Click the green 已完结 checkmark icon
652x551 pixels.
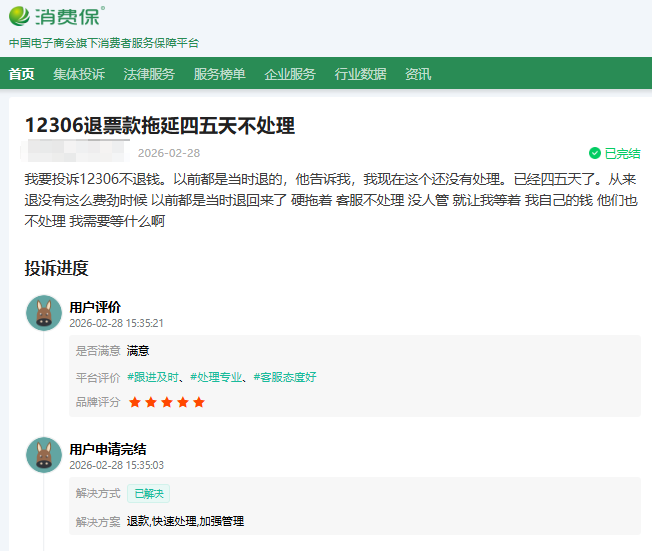[x=595, y=154]
